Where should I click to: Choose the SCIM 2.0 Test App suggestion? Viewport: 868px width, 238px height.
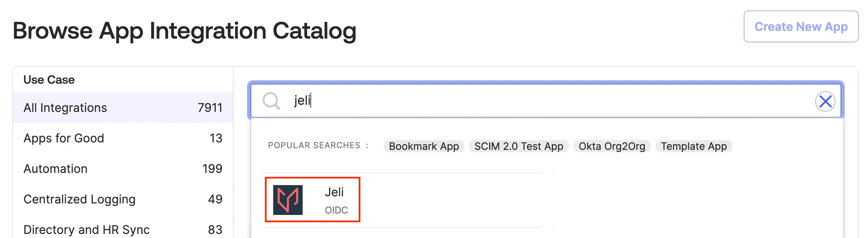click(518, 146)
